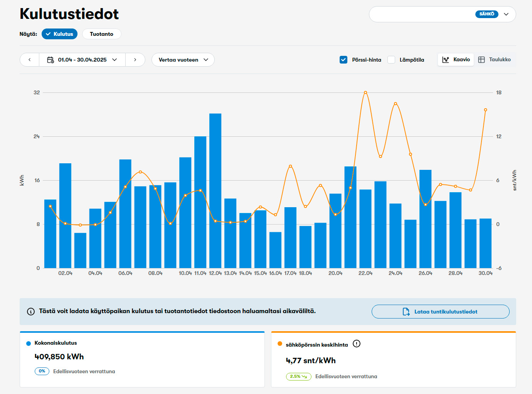Image resolution: width=532 pixels, height=394 pixels.
Task: Click the blue Kokonaiskulutus legend dot
Action: (29, 343)
